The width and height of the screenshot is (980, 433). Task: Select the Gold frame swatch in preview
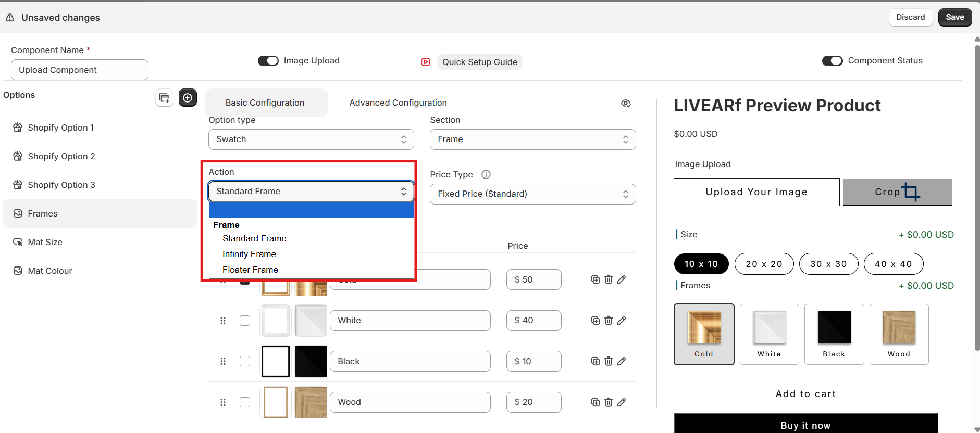704,334
